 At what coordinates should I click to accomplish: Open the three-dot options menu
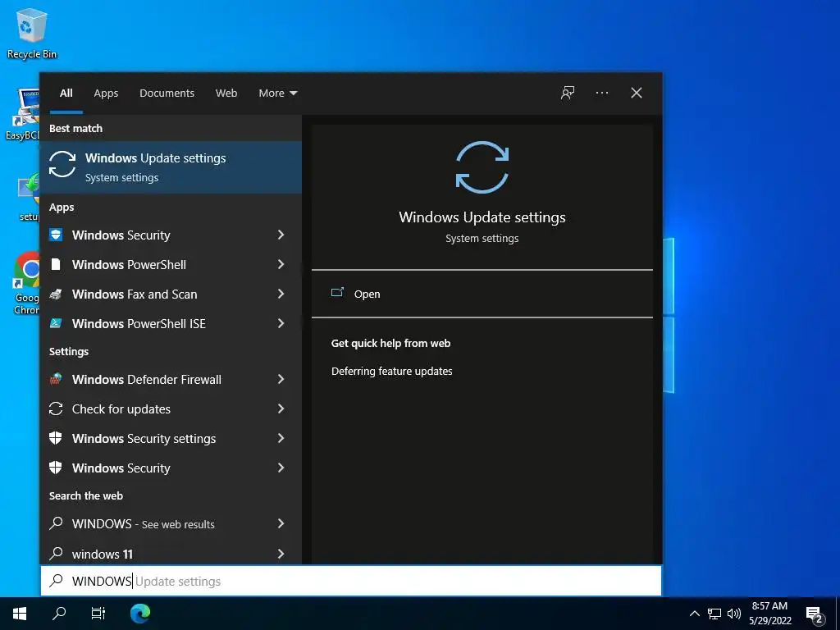(x=601, y=93)
